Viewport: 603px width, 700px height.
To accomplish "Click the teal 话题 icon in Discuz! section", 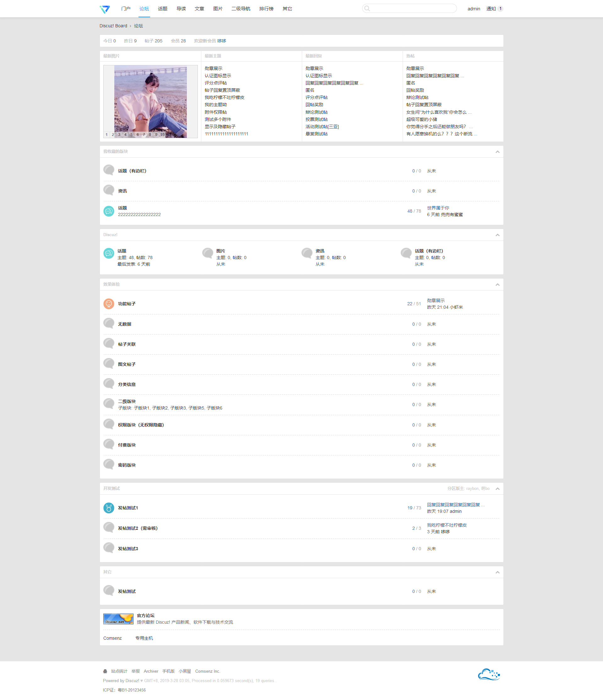I will (109, 253).
